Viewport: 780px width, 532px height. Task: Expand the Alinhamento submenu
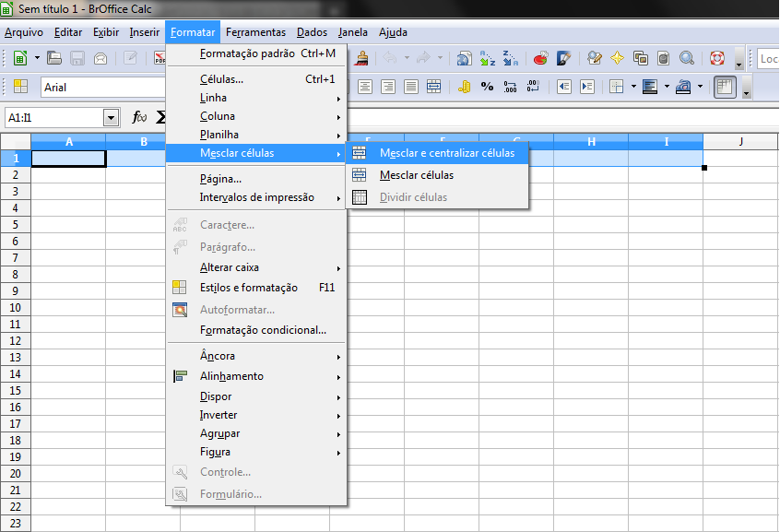click(256, 376)
